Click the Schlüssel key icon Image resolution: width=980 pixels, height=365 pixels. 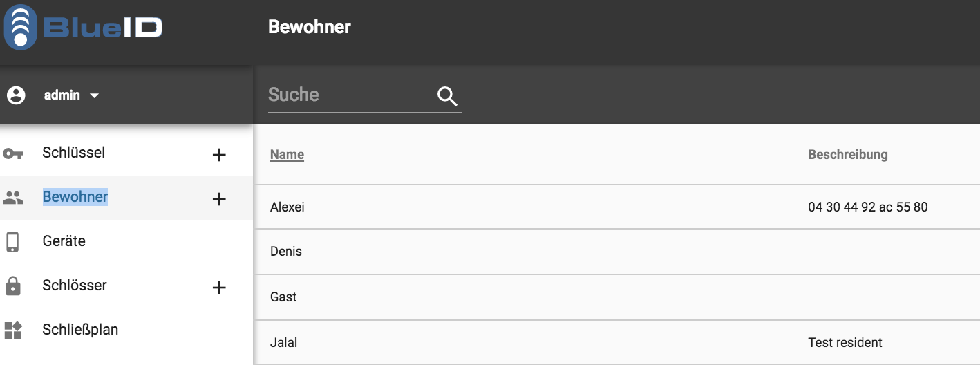pyautogui.click(x=13, y=153)
